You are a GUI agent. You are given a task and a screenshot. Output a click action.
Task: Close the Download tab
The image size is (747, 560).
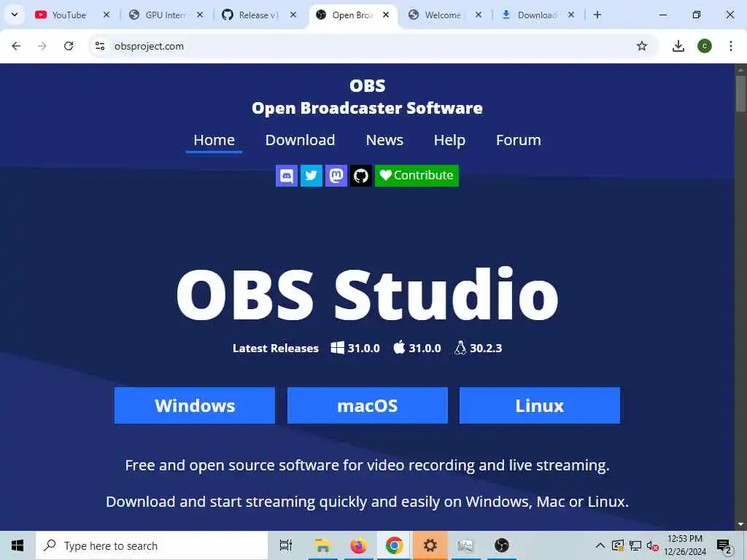[x=571, y=15]
